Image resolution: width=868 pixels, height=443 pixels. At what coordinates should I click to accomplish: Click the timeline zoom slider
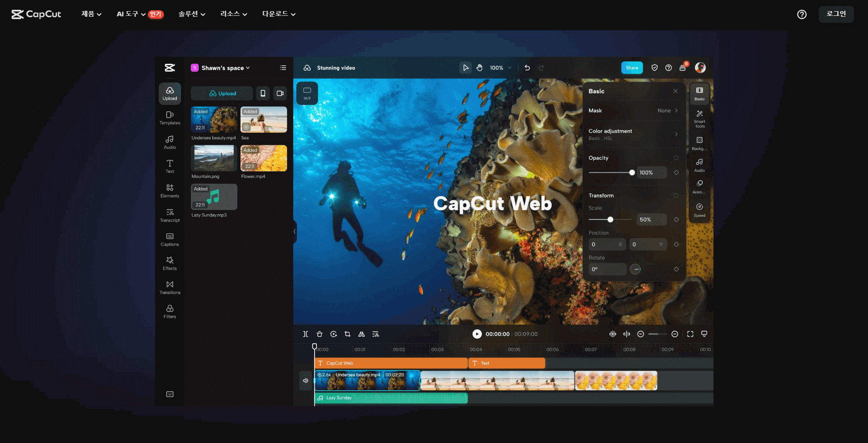[x=657, y=334]
